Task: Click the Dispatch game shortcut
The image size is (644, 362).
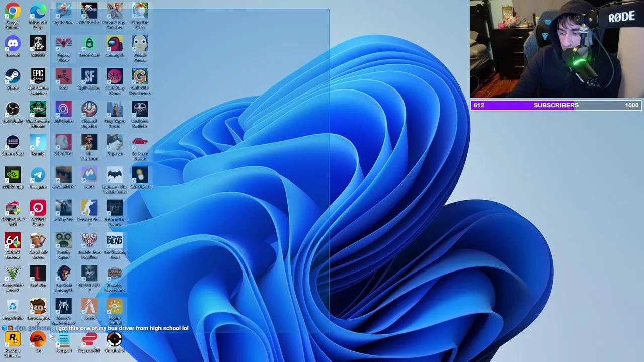Action: 115,145
